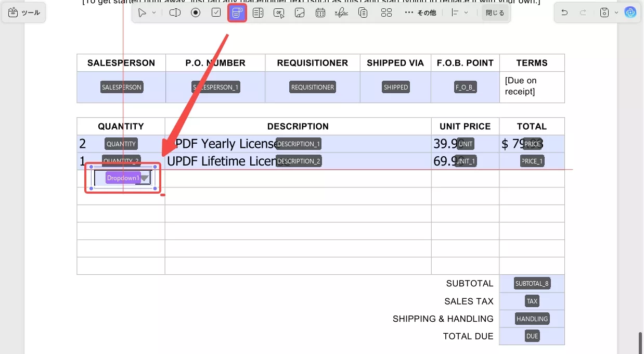Open the その他 more options menu

[420, 12]
